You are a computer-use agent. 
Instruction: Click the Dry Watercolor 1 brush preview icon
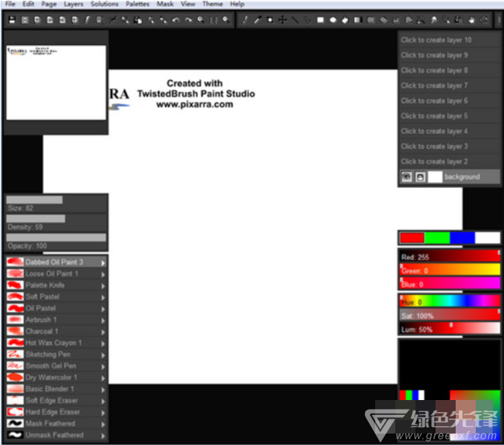pos(15,377)
